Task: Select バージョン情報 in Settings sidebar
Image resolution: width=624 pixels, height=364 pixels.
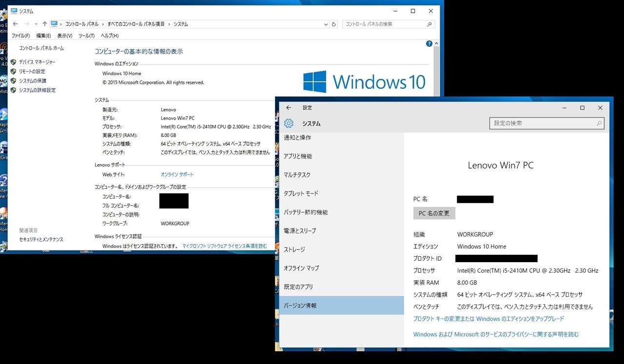Action: pyautogui.click(x=342, y=306)
